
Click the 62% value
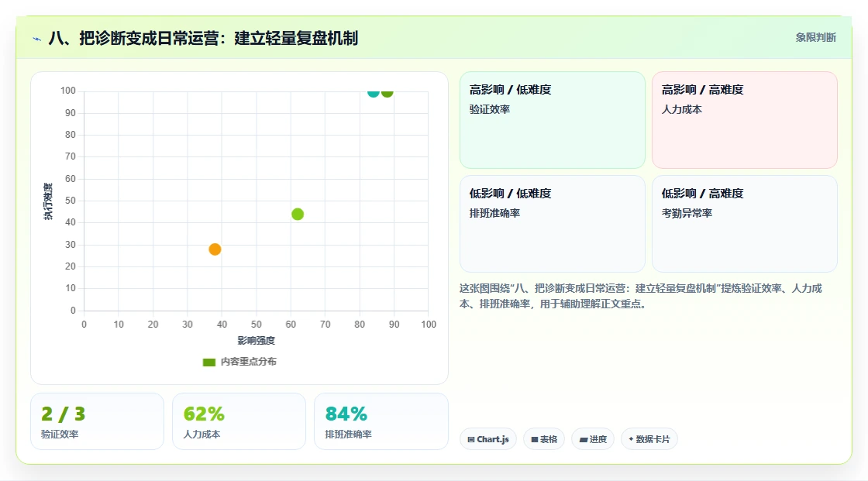pos(204,414)
